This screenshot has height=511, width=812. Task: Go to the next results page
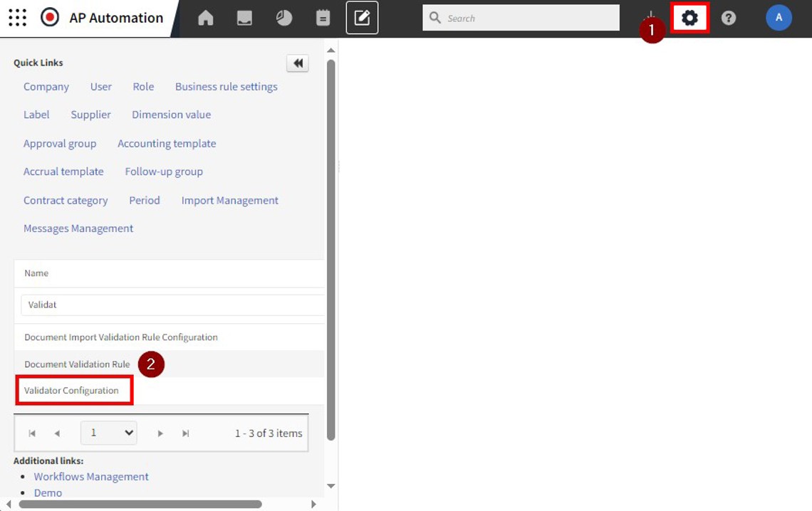click(160, 433)
